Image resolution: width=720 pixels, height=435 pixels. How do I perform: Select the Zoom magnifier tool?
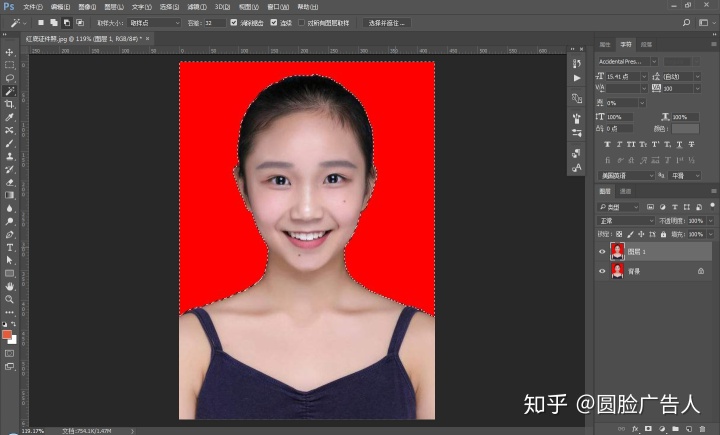(x=9, y=299)
